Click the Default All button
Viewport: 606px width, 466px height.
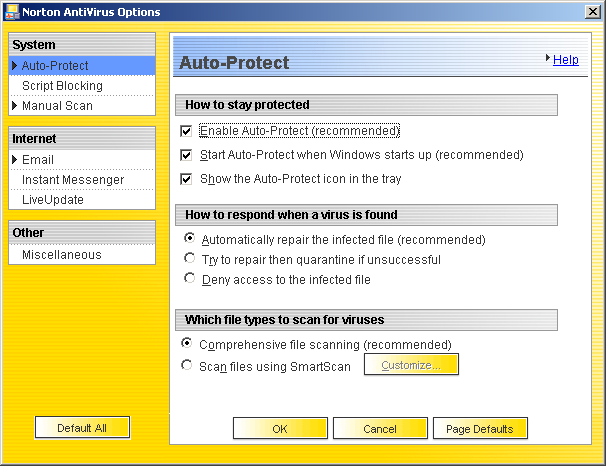(x=82, y=428)
